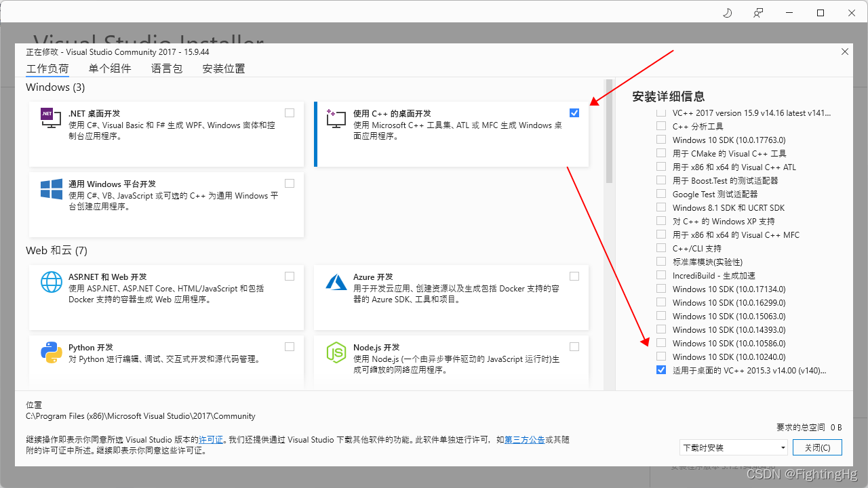Check Windows 10 SDK (10.0.16299.0)
This screenshot has width=868, height=488.
pyautogui.click(x=661, y=302)
